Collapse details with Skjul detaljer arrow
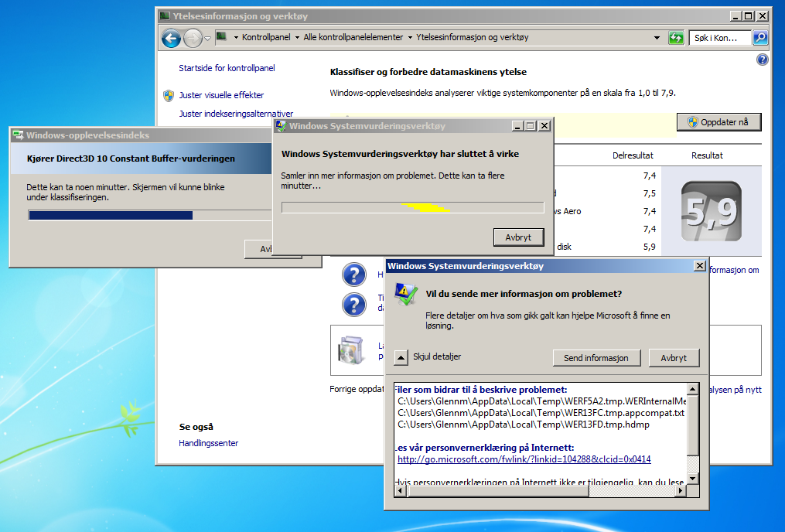 401,357
